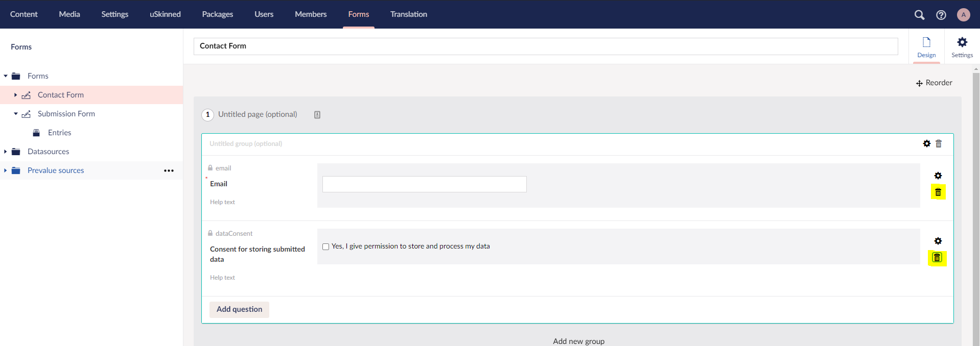980x346 pixels.
Task: Click the email alias text
Action: (x=223, y=168)
